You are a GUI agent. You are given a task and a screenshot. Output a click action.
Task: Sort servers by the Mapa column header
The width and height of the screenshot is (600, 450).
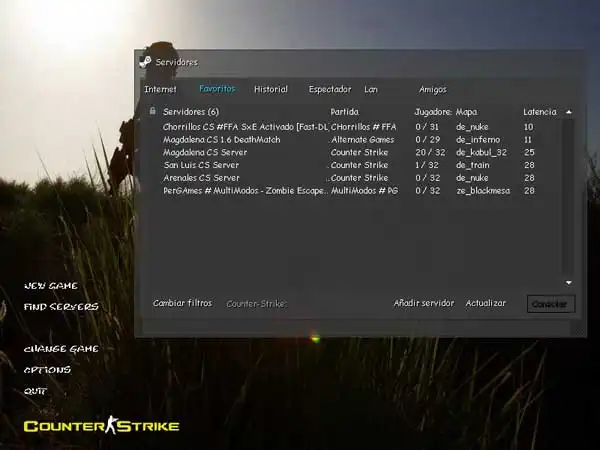pos(466,112)
